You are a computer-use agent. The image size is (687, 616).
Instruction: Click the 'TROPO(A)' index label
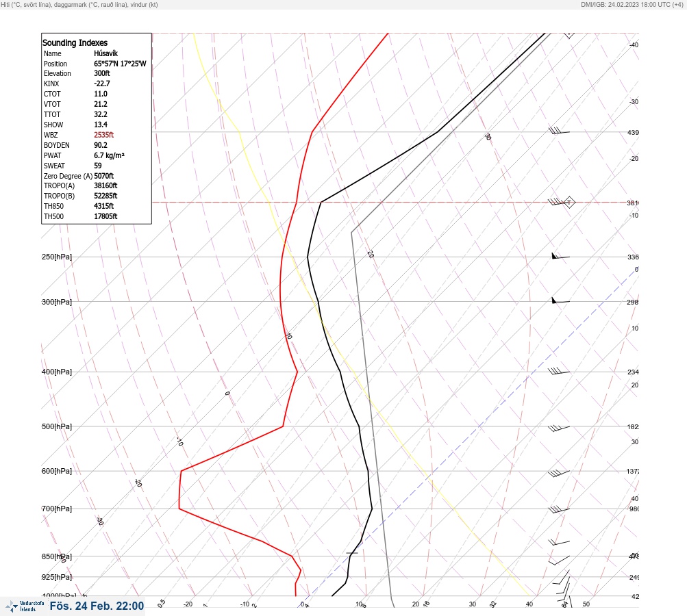point(59,185)
